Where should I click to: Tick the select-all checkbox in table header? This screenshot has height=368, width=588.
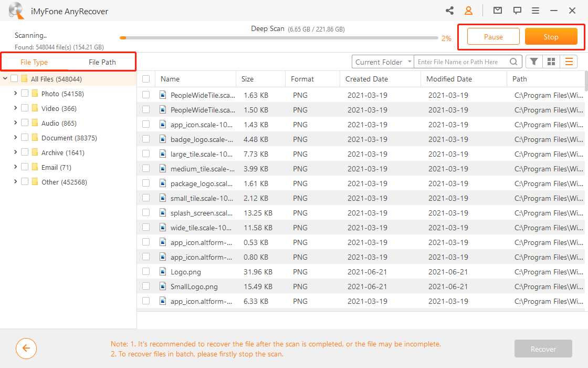pyautogui.click(x=146, y=79)
